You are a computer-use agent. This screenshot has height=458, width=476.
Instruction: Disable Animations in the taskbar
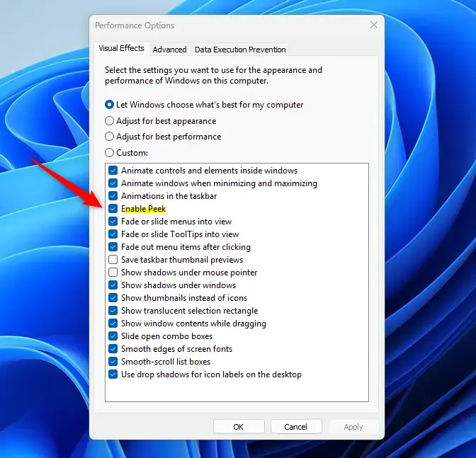click(113, 196)
